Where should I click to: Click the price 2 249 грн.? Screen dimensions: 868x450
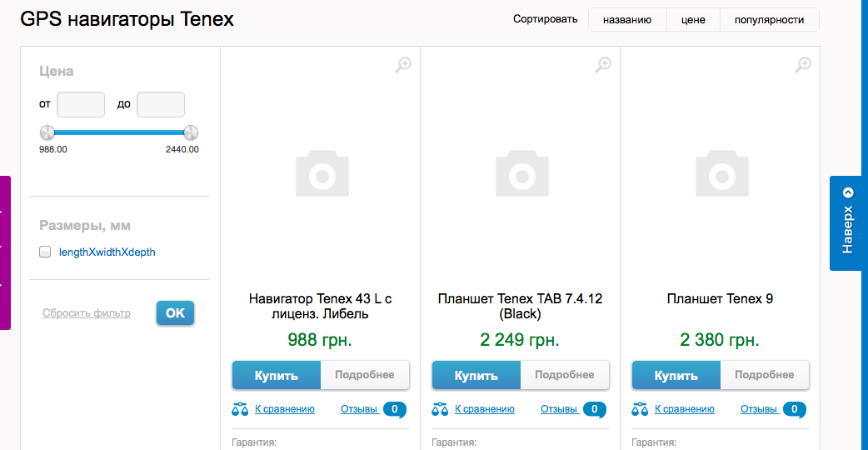point(520,339)
